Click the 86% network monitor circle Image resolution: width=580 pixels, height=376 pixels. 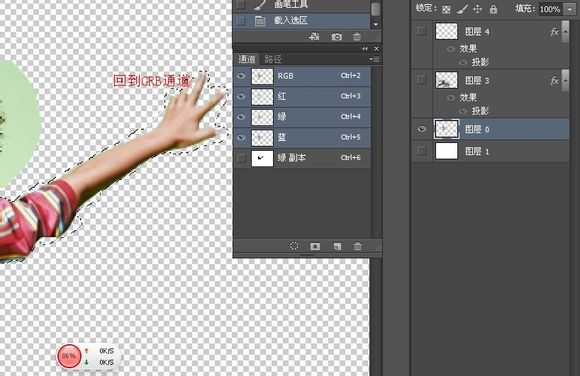[69, 356]
